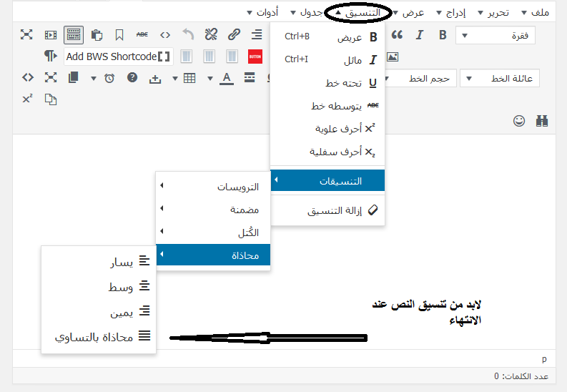Click the help question mark icon
This screenshot has width=567, height=392.
tap(132, 78)
